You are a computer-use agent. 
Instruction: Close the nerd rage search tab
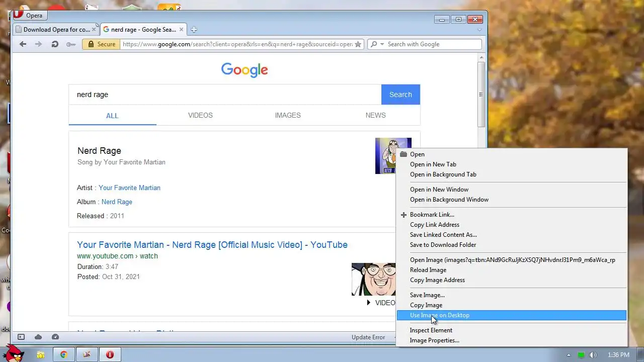(181, 30)
